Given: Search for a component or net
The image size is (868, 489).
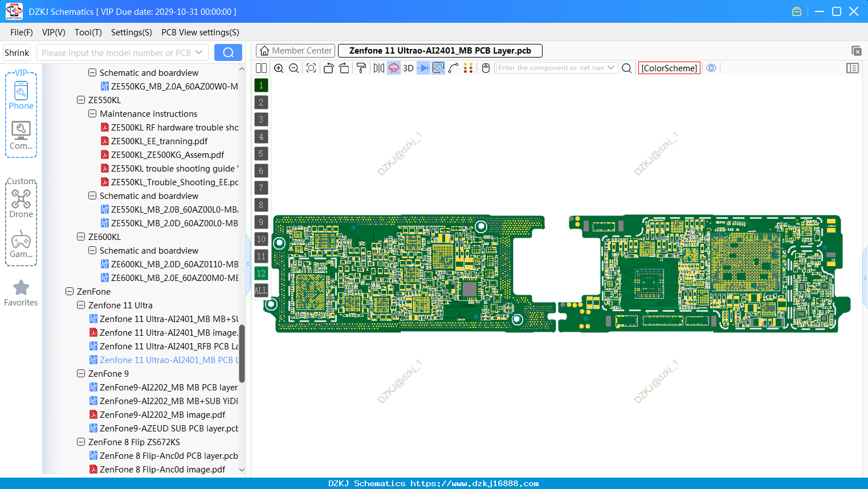Looking at the screenshot, I should 626,68.
